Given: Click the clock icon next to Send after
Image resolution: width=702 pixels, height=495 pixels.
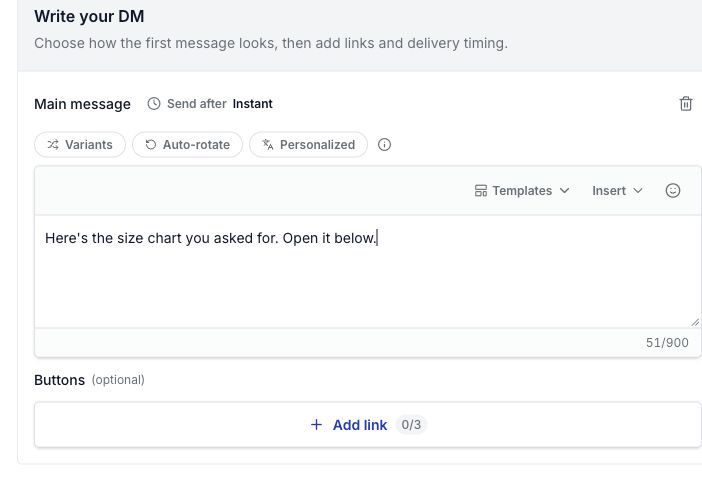Looking at the screenshot, I should coord(154,104).
